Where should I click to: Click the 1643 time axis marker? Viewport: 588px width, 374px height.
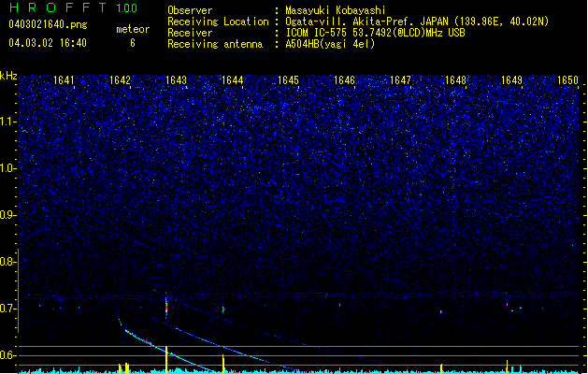(x=176, y=80)
